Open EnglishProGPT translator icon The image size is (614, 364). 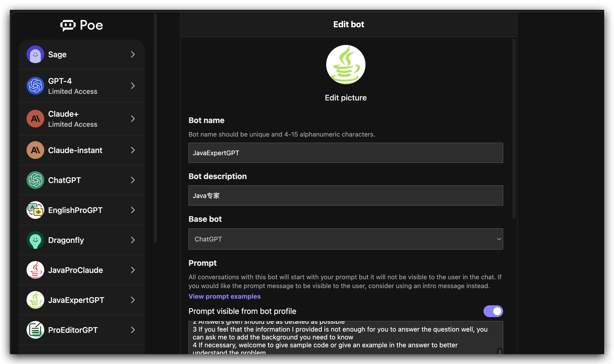point(35,210)
